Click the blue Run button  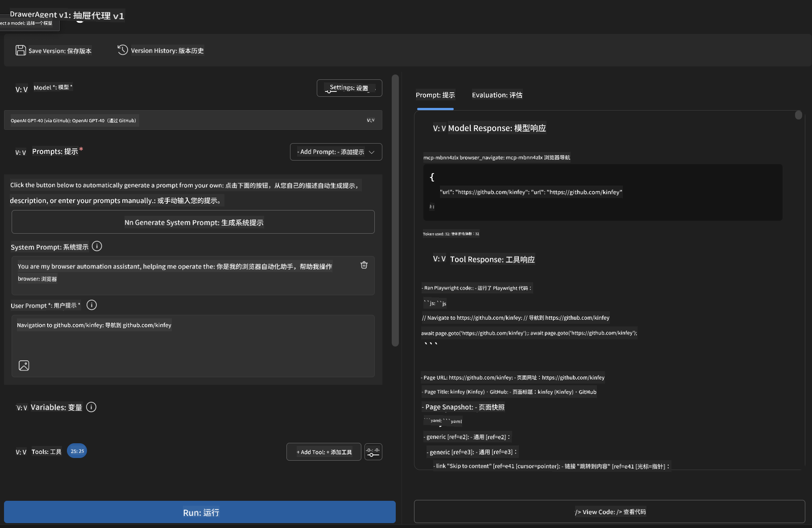200,512
